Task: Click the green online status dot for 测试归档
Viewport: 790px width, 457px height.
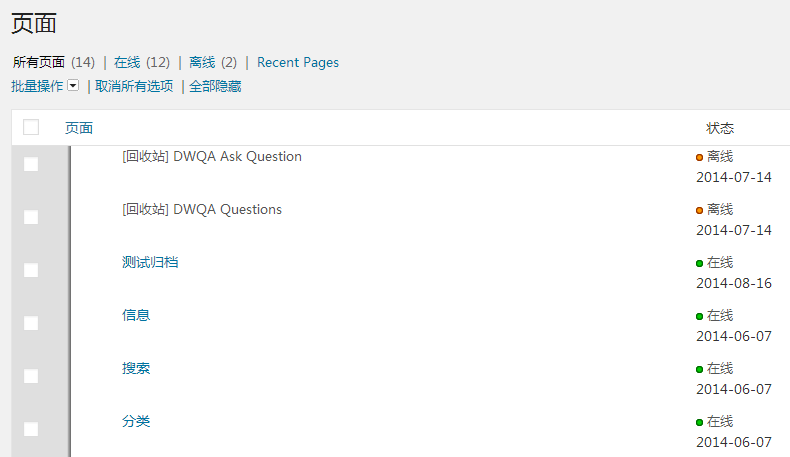Action: [700, 263]
